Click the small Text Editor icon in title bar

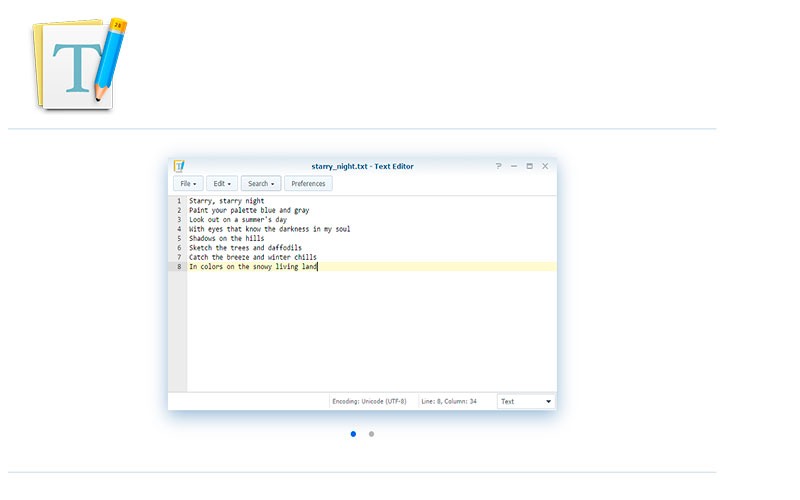click(x=179, y=166)
